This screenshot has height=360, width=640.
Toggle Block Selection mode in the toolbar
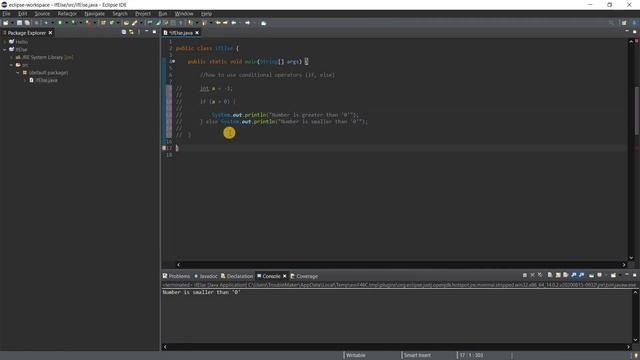(173, 23)
